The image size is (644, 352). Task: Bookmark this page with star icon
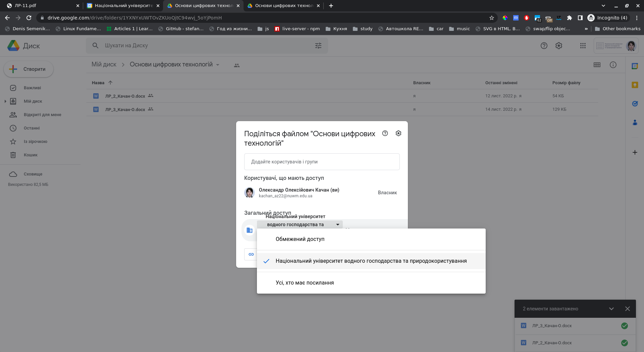click(491, 18)
